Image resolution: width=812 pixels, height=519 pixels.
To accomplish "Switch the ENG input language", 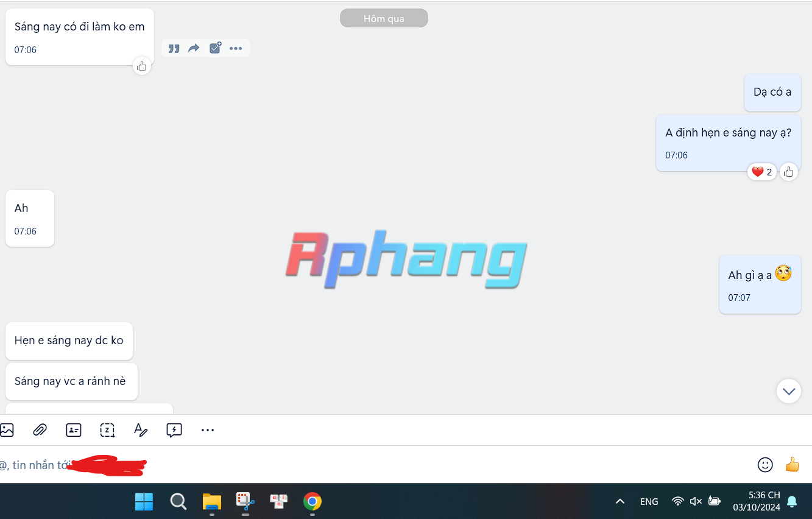I will tap(649, 501).
